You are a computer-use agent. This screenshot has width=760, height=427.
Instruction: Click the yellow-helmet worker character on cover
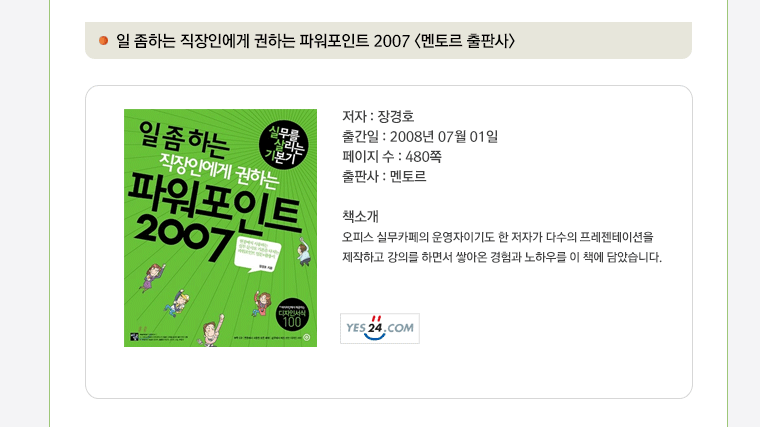pos(177,303)
